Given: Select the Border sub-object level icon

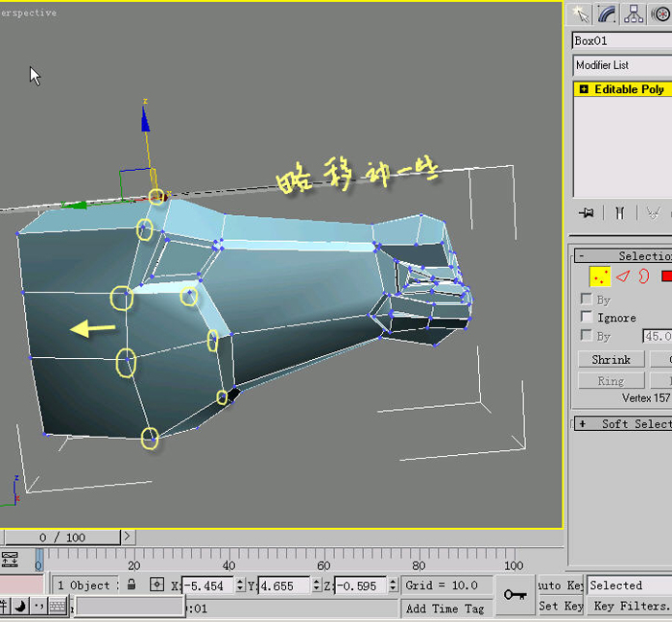Looking at the screenshot, I should point(643,276).
